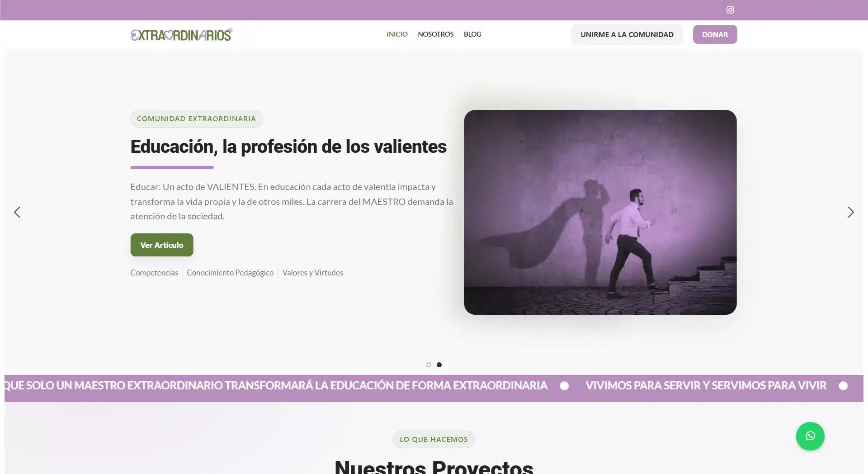Select the second carousel dot

tap(439, 365)
